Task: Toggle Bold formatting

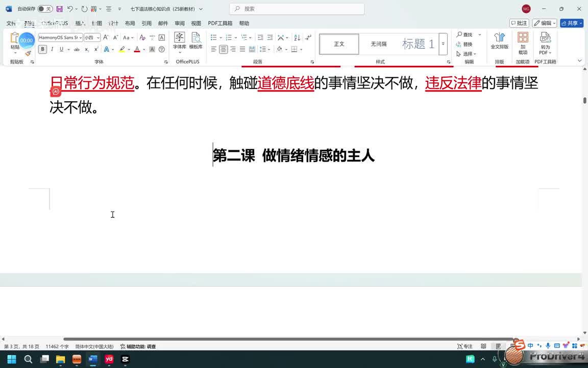Action: [42, 49]
